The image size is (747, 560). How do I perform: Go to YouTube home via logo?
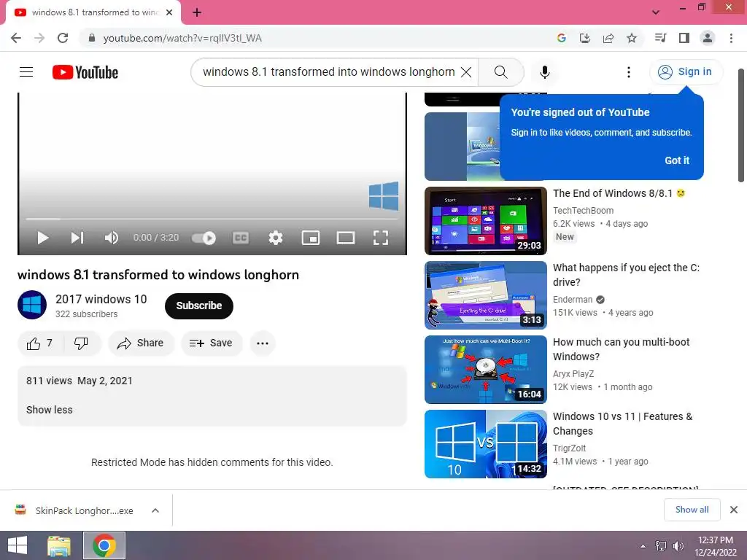click(x=85, y=72)
